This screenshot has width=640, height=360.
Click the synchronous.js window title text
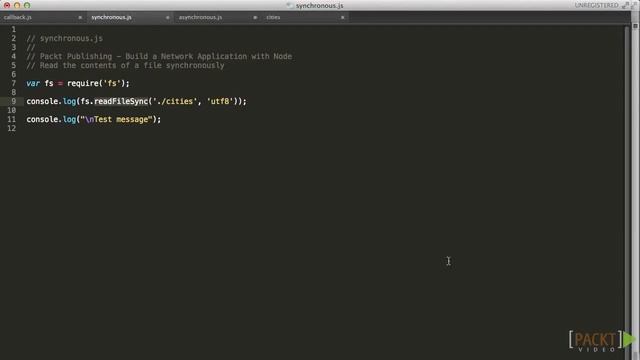click(x=320, y=6)
